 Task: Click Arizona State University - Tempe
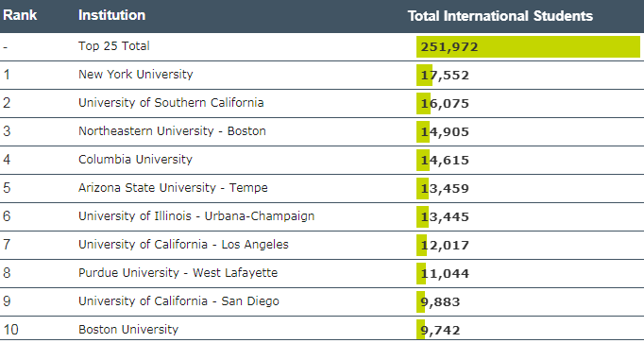173,188
